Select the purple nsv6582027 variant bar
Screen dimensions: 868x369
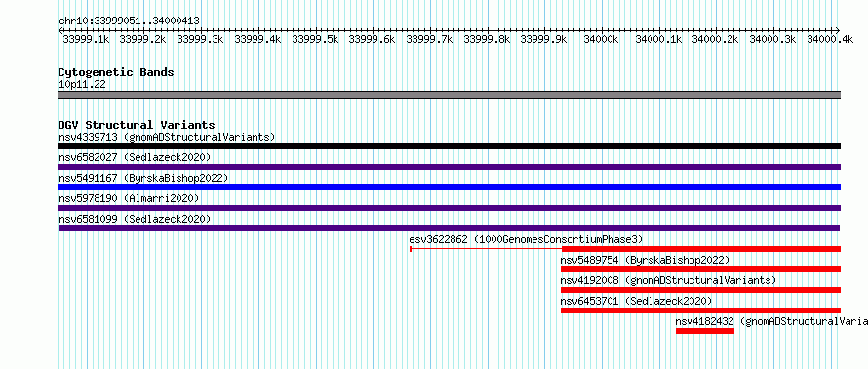(449, 167)
